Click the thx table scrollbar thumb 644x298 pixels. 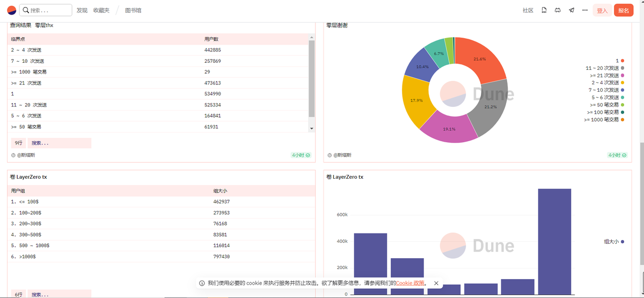click(x=312, y=78)
